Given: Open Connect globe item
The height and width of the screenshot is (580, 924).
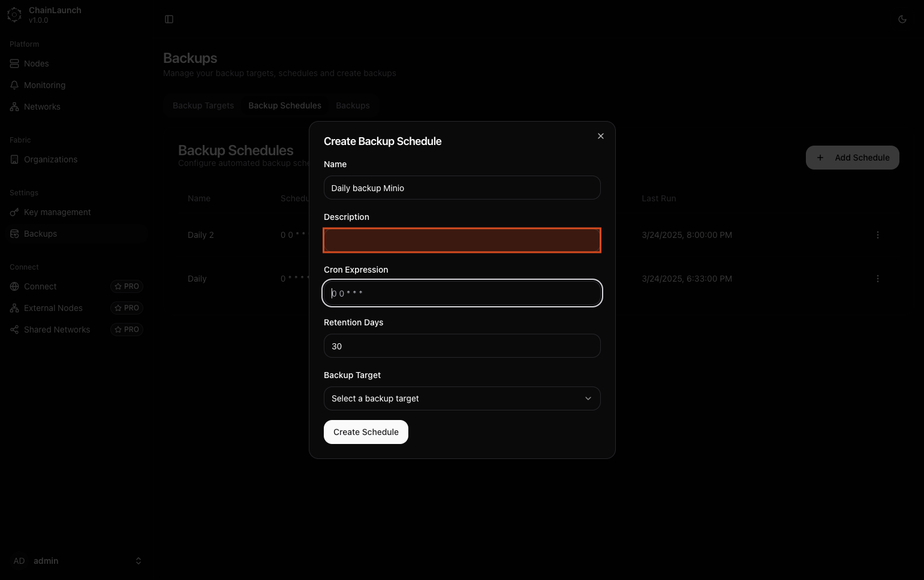Looking at the screenshot, I should (40, 286).
